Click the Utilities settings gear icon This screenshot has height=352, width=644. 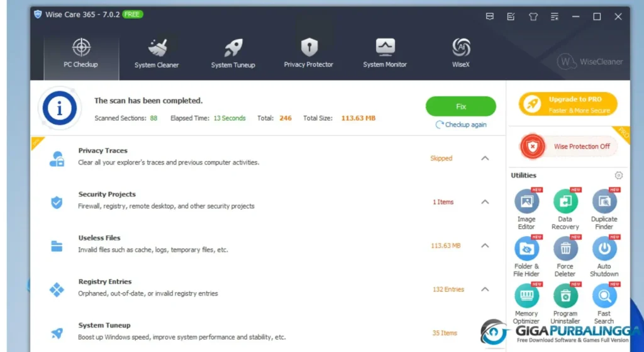tap(619, 176)
